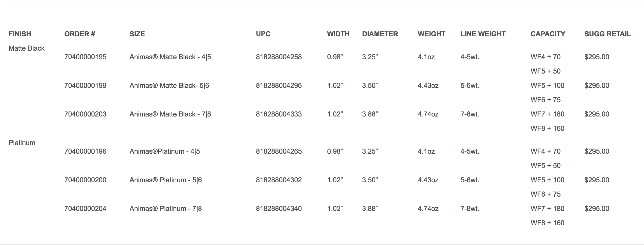The width and height of the screenshot is (644, 245).
Task: Click the LINE WEIGHT column header
Action: click(x=483, y=34)
